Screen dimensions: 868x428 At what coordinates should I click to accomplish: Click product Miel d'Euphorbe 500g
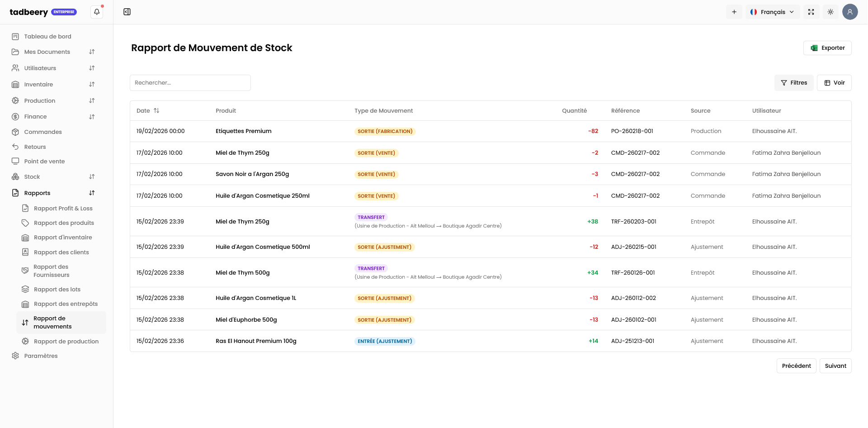(246, 320)
